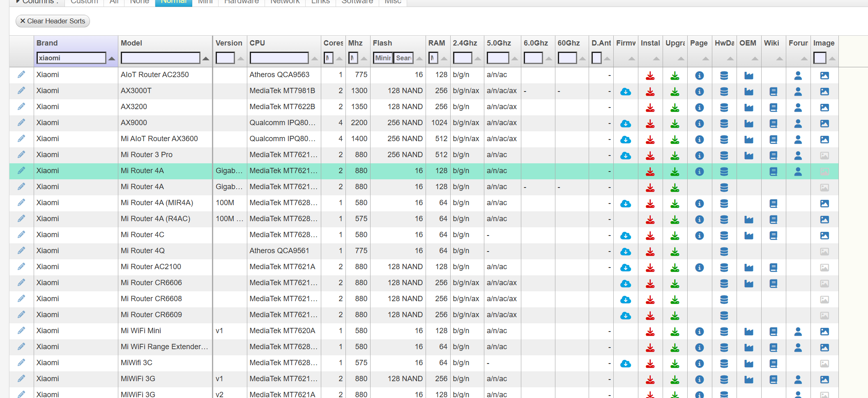
Task: Open wiki icon for MiWifi 3C
Action: point(774,364)
